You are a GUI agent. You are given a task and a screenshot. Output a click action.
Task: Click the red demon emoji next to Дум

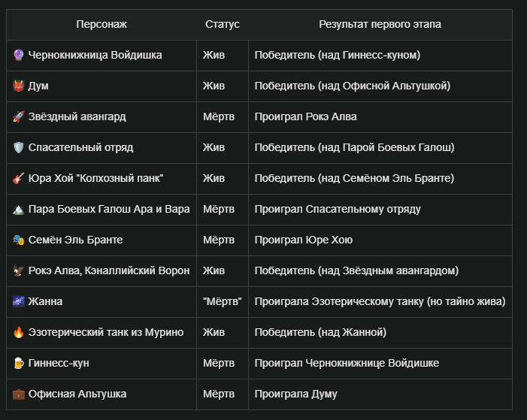[19, 86]
